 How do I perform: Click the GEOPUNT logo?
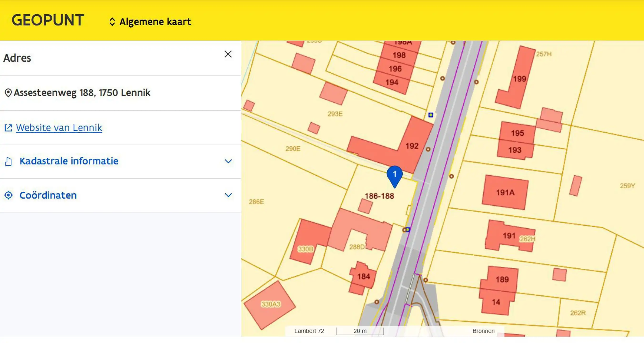48,20
